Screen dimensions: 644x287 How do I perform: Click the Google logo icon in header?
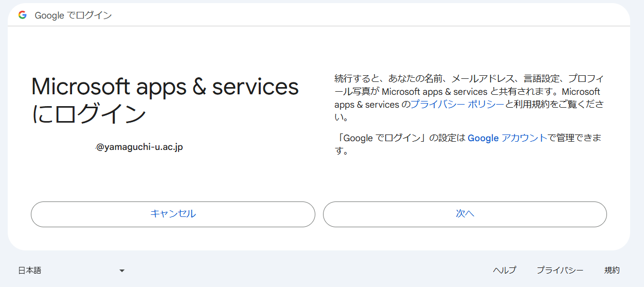[23, 15]
